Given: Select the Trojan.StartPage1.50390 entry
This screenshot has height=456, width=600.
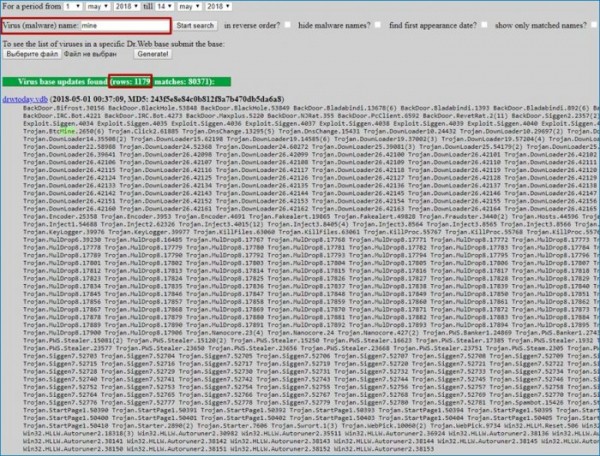Looking at the screenshot, I should (x=66, y=410).
